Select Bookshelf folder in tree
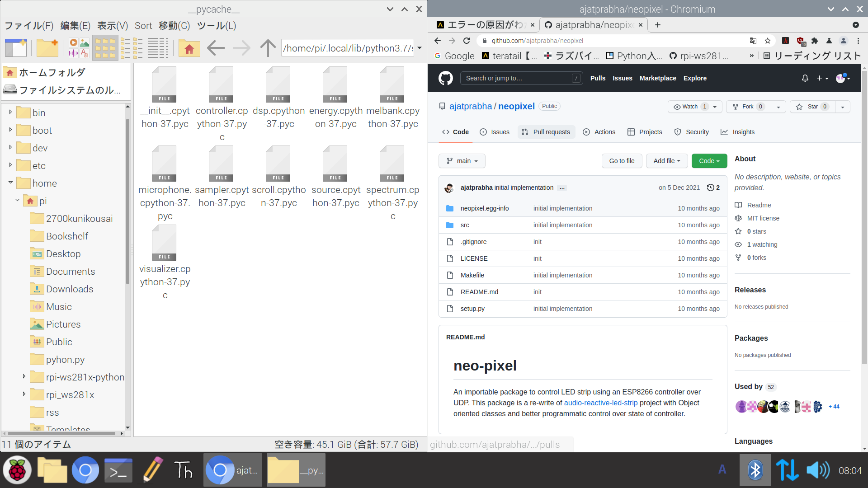The width and height of the screenshot is (868, 488). click(59, 236)
